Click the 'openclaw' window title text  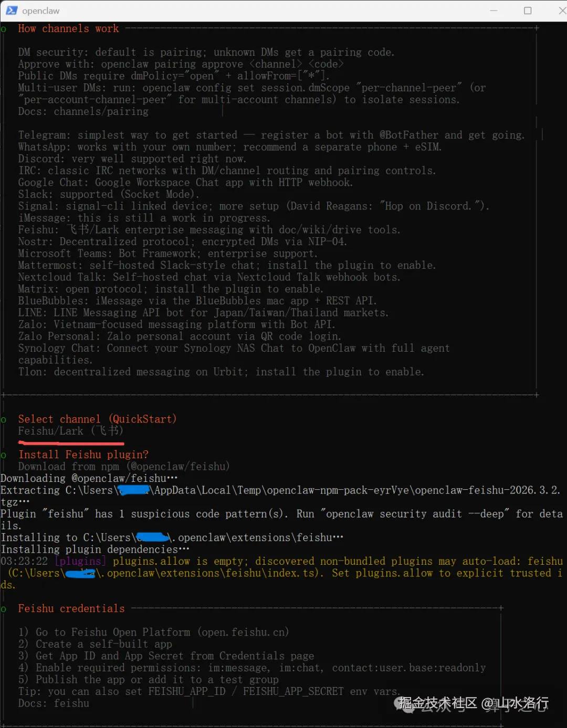pyautogui.click(x=41, y=11)
